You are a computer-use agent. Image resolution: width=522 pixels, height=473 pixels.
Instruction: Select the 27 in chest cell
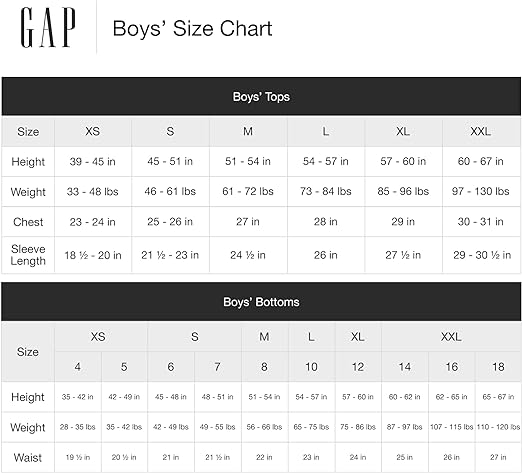click(248, 222)
